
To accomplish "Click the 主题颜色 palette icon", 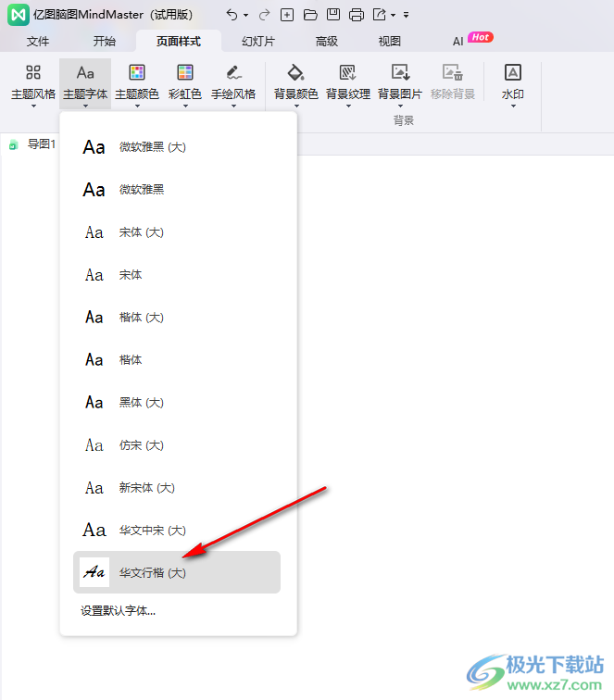I will [137, 72].
